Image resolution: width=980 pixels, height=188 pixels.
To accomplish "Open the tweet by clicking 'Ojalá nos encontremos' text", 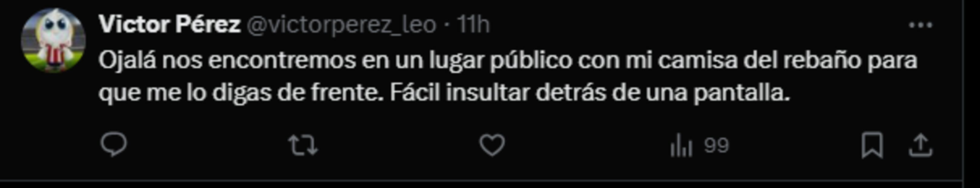I will click(227, 60).
